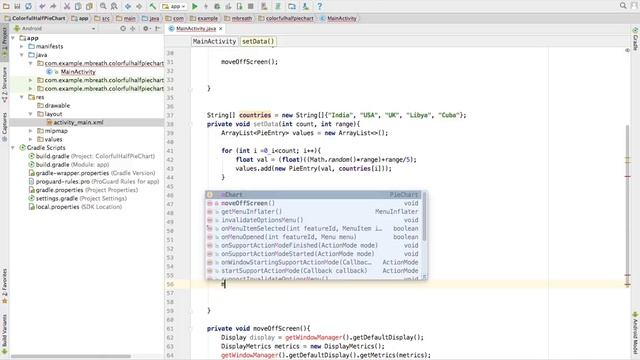Open the SDK Manager android icon

(306, 6)
